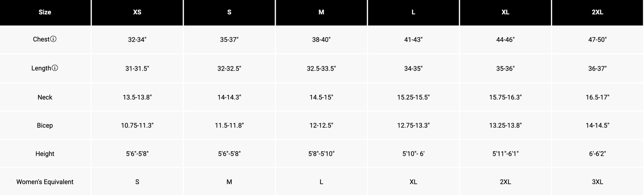Viewport: 644px width, 195px height.
Task: Click the Size header cell
Action: pyautogui.click(x=45, y=12)
